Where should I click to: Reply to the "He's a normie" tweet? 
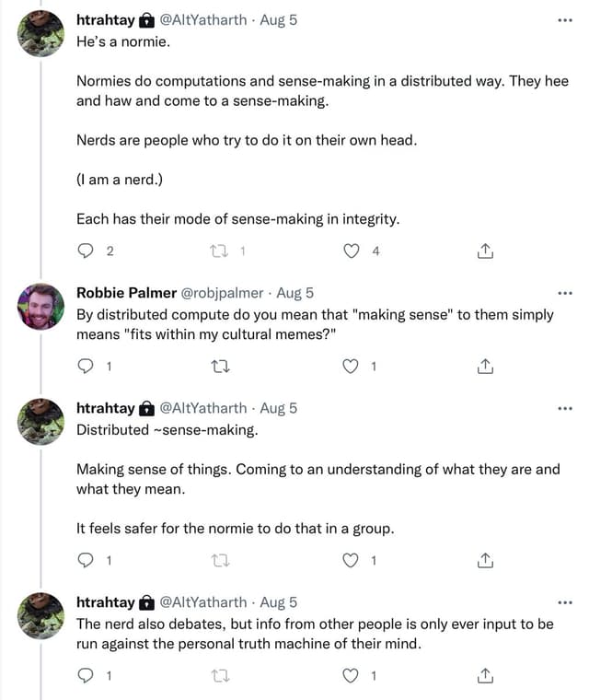pos(87,251)
